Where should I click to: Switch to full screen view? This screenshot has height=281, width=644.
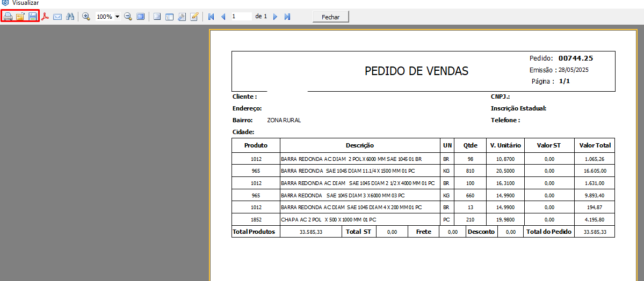coord(140,17)
